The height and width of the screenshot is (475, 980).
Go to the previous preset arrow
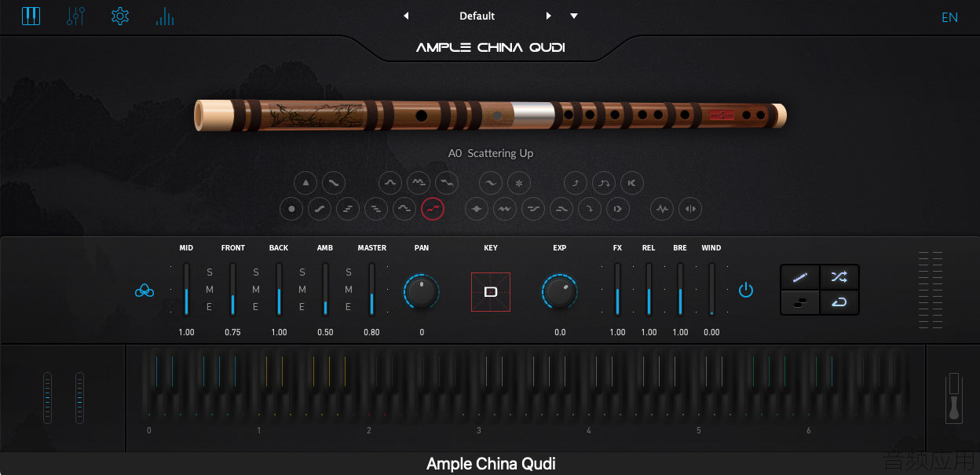[x=406, y=16]
